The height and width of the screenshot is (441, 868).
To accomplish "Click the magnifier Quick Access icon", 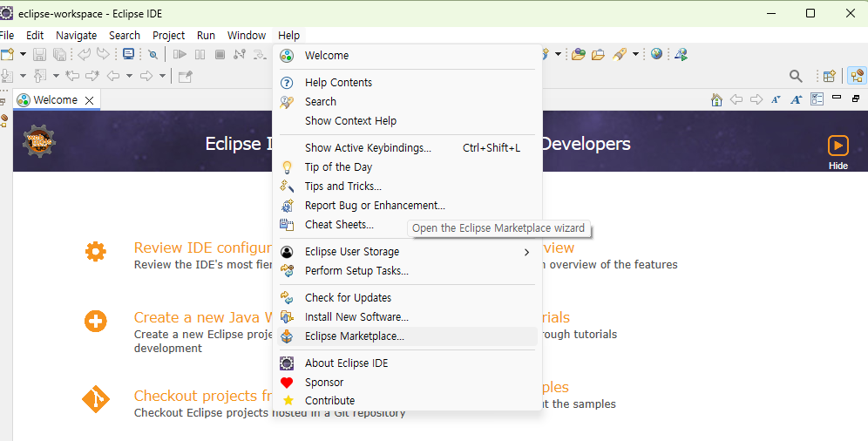I will 796,76.
